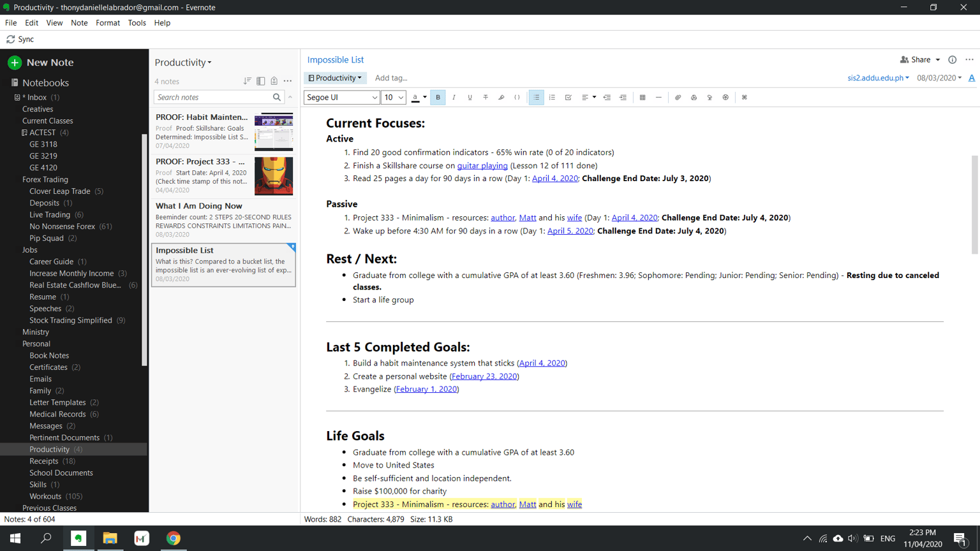Indent the selected text
Viewport: 980px width, 551px height.
point(623,98)
